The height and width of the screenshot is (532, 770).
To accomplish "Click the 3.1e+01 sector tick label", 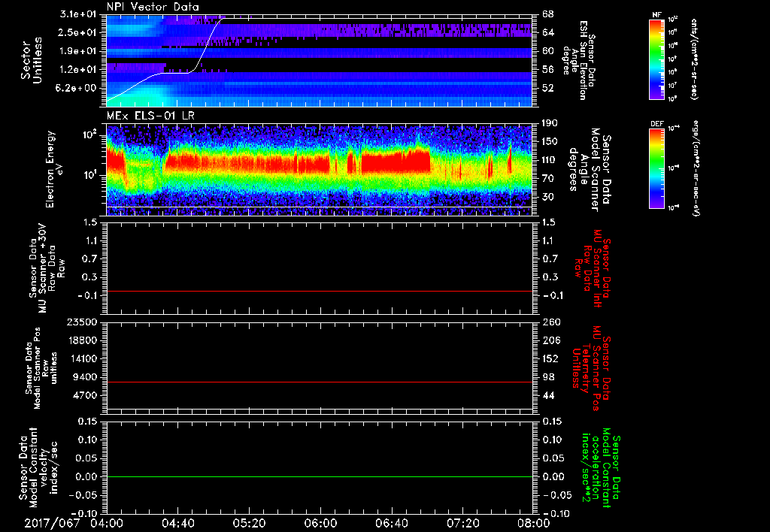I will (x=80, y=14).
